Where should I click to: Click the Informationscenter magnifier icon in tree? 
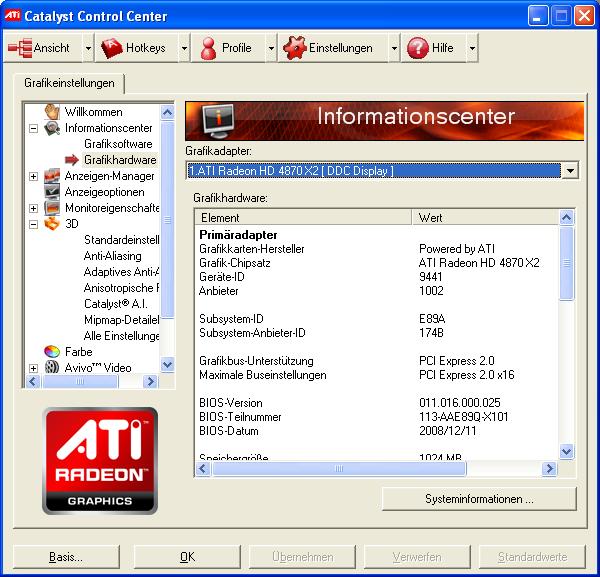pyautogui.click(x=52, y=128)
